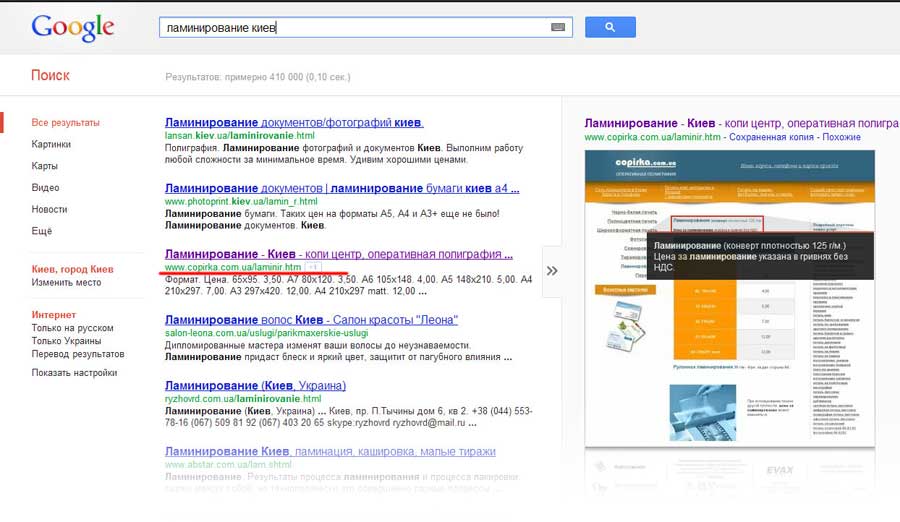Click the +1 button beside copirka URL
Viewport: 900px width, 522px height.
point(313,267)
